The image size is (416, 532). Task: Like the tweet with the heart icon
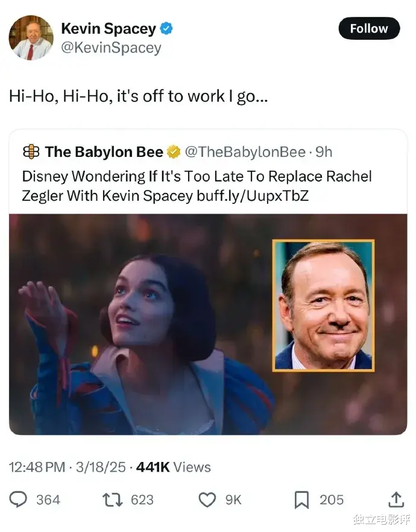207,499
